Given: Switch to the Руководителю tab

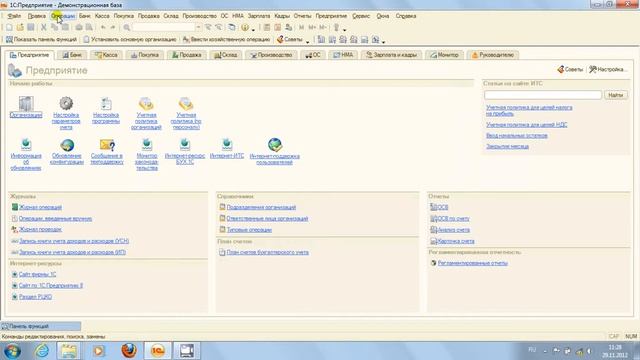Looking at the screenshot, I should tap(493, 55).
